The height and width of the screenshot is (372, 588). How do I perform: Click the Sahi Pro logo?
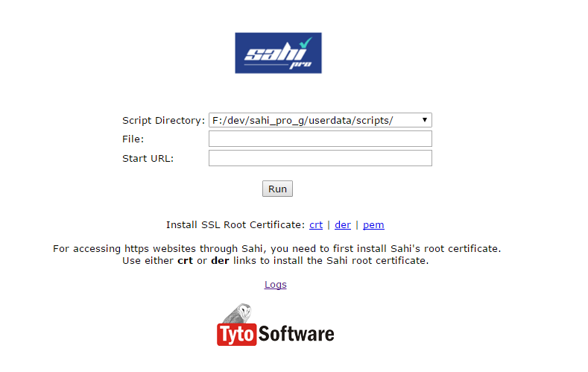(x=278, y=53)
